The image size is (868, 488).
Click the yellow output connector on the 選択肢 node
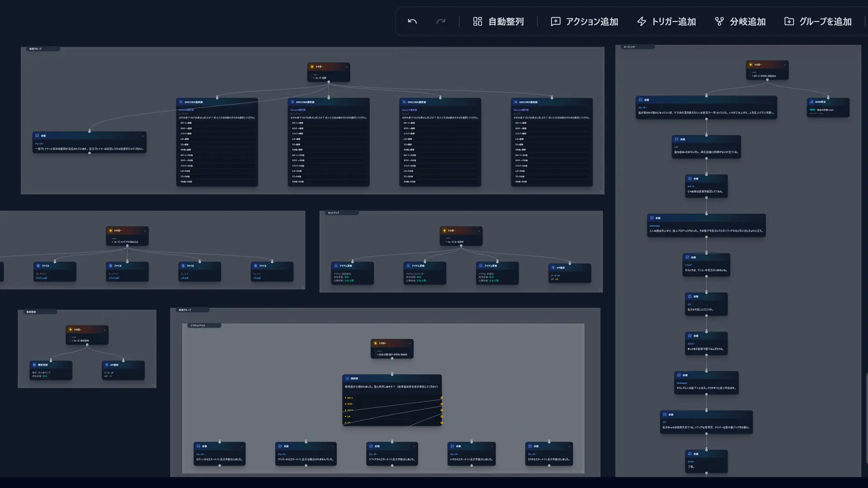tap(442, 399)
